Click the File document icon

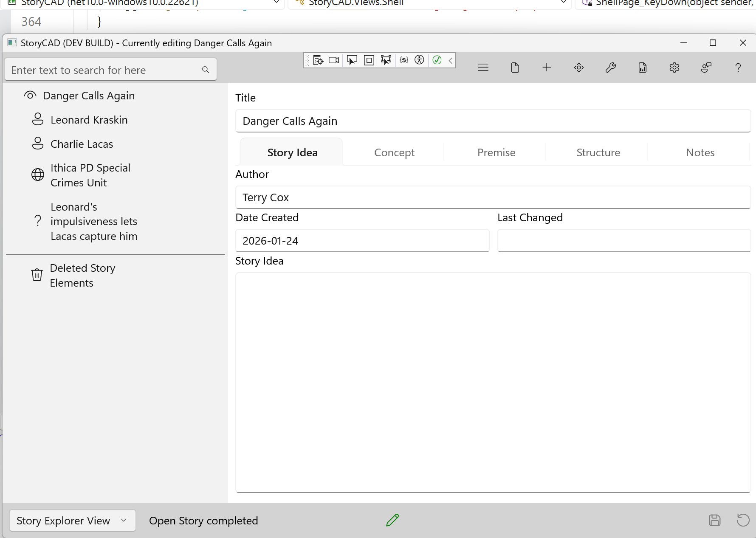(515, 68)
